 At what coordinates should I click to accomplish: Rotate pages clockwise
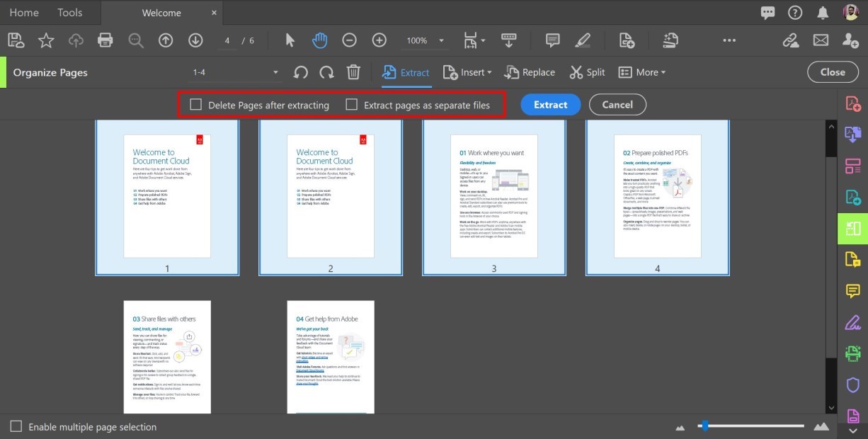pos(326,72)
